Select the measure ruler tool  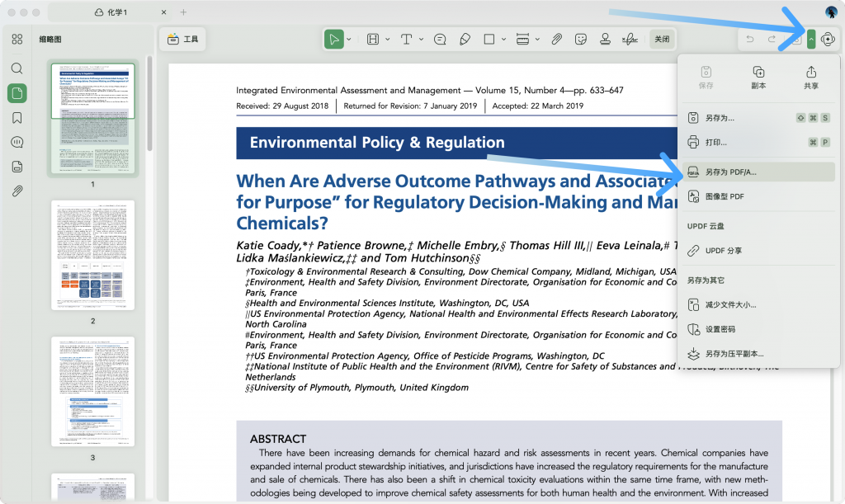[x=522, y=40]
